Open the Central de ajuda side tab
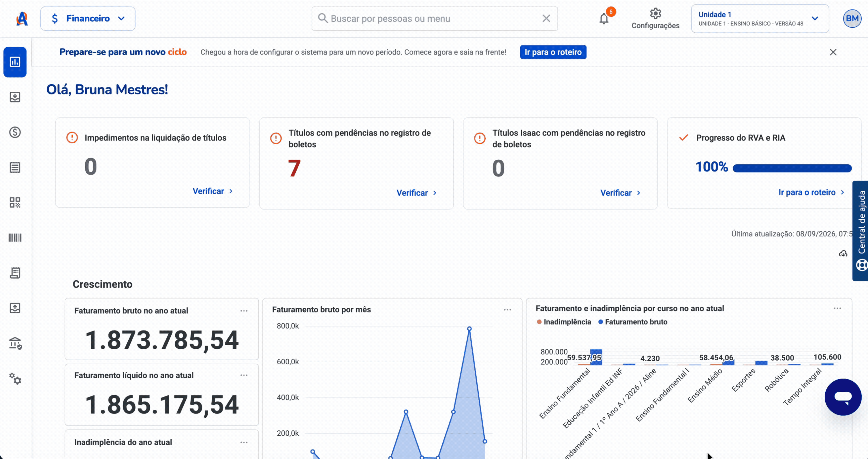This screenshot has height=459, width=868. pos(861,231)
